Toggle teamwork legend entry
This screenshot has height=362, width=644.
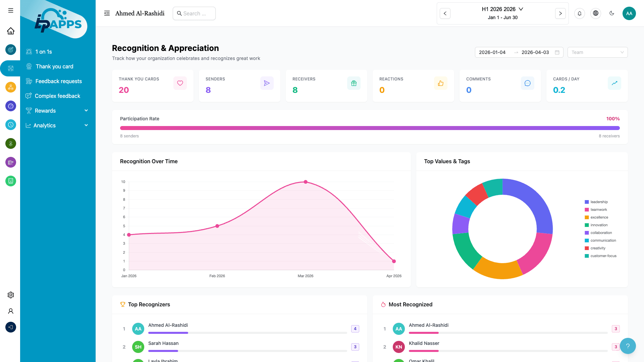click(596, 209)
